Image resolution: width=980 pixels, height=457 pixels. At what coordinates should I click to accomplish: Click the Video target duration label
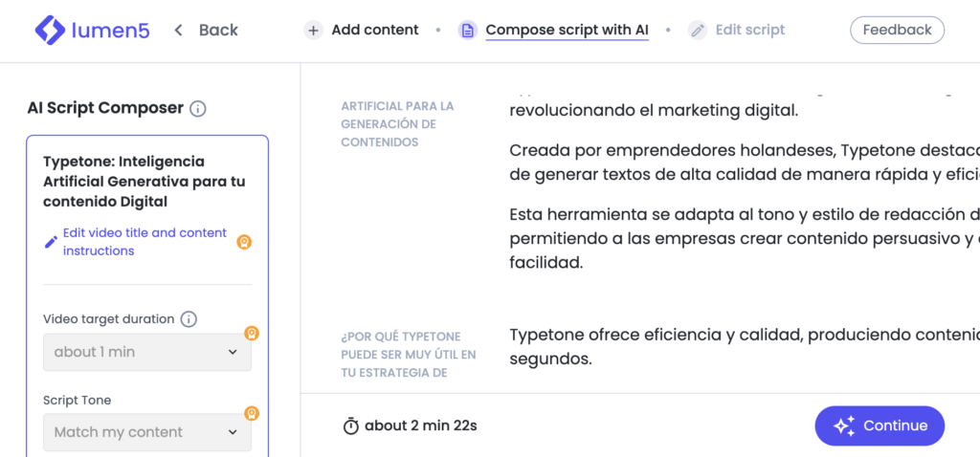[109, 319]
